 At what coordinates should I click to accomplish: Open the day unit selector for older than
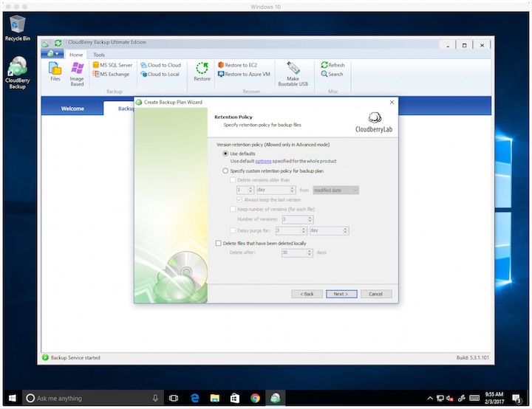pyautogui.click(x=276, y=190)
